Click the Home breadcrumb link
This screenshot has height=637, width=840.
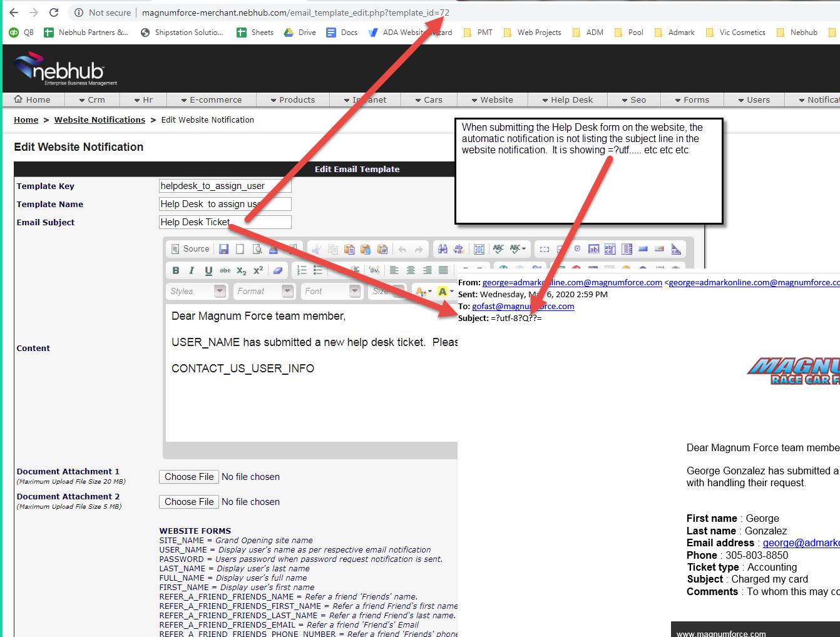click(26, 120)
